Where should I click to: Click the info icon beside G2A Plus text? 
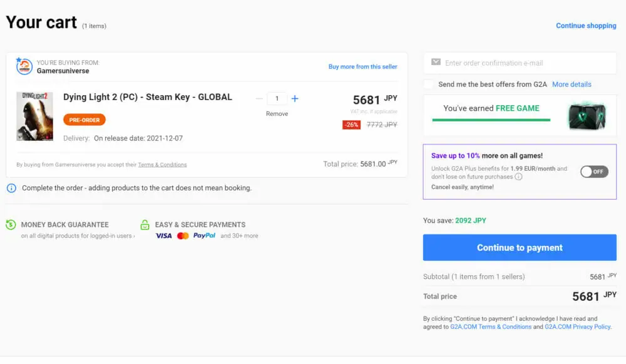click(518, 177)
